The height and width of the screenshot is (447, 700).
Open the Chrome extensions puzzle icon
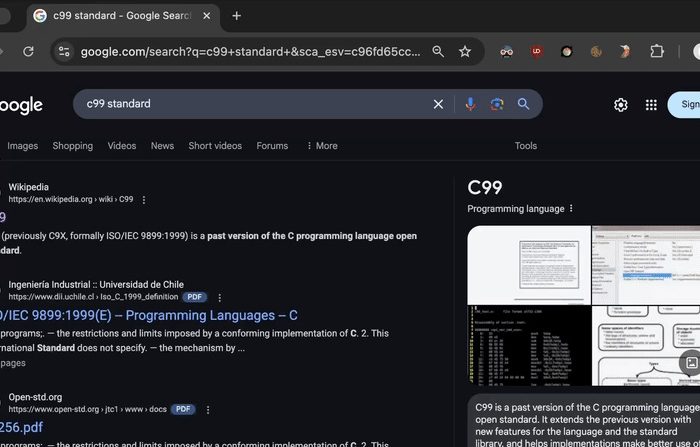(x=657, y=52)
